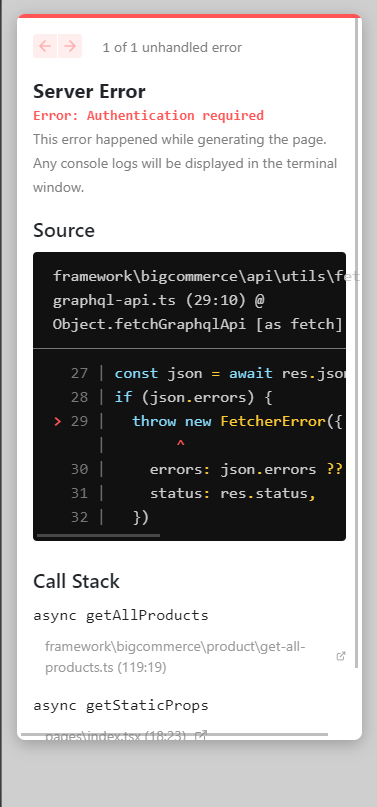Click the 'Server Error' heading
377x807 pixels.
[89, 92]
